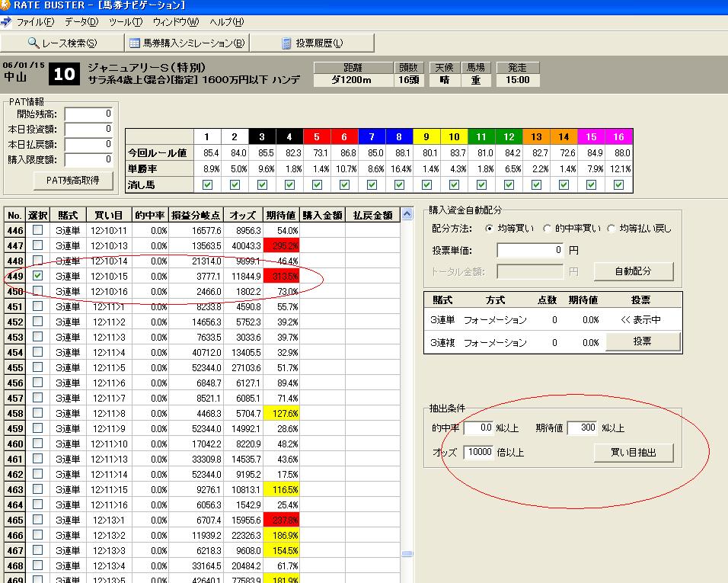The width and height of the screenshot is (728, 583).
Task: Click the odds cell 40043.3
Action: [x=243, y=245]
